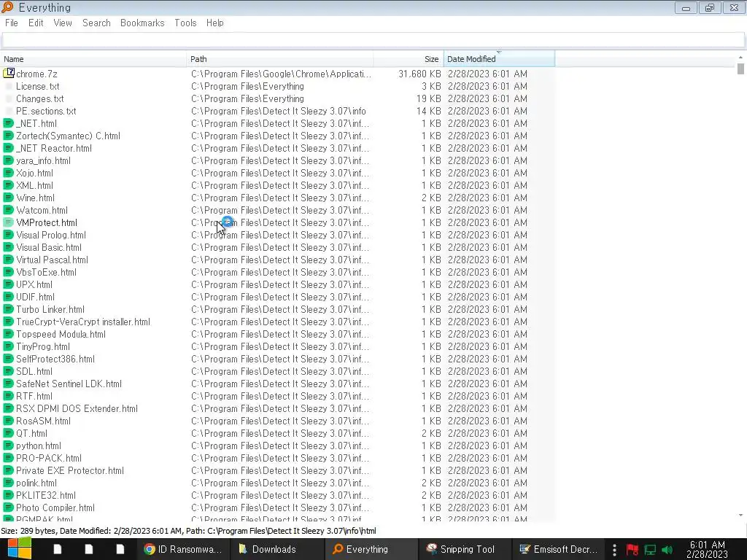Click the red flag Action Center tray icon
Viewport: 747px width, 560px height.
[x=632, y=550]
